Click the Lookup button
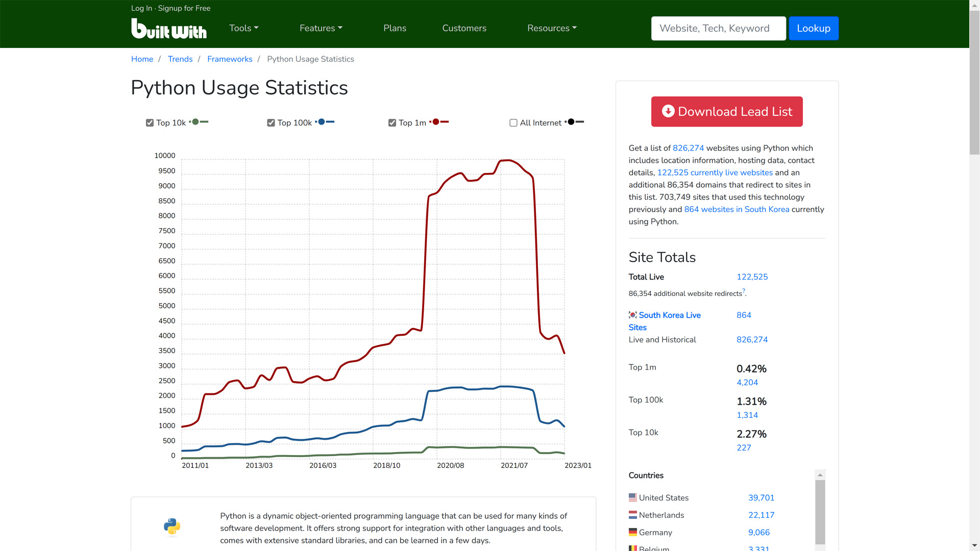This screenshot has width=980, height=551. [x=813, y=29]
